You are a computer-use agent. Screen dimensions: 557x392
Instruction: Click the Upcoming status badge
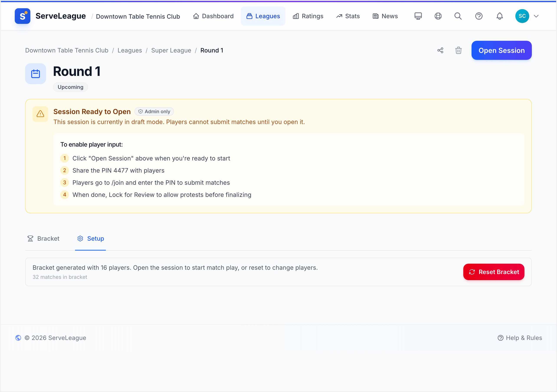(70, 87)
